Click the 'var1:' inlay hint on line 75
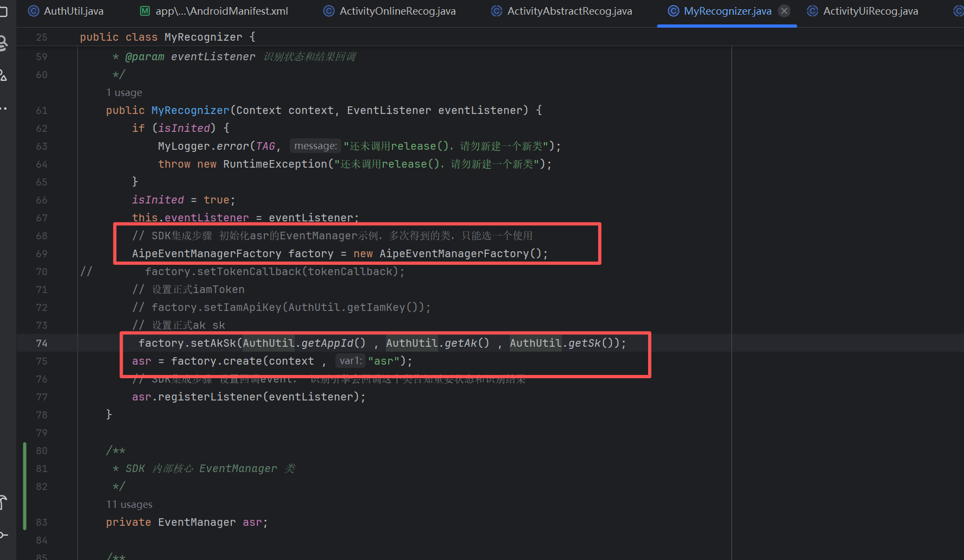The height and width of the screenshot is (560, 964). [350, 361]
